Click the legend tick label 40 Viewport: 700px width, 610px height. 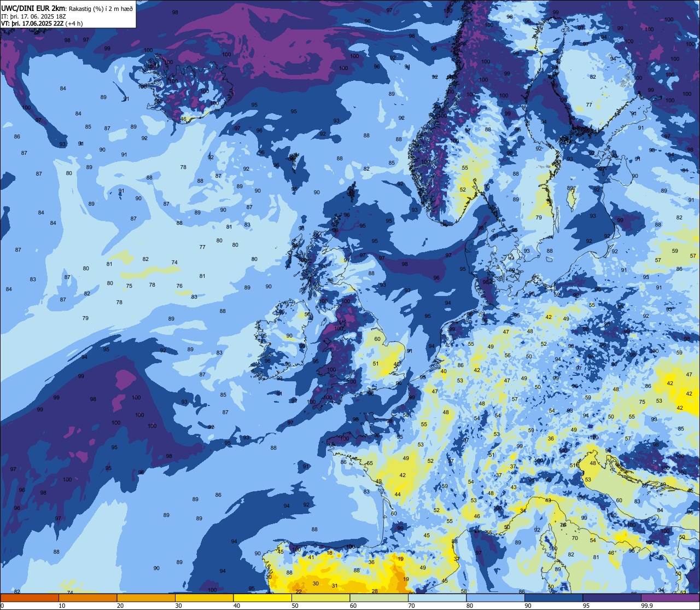click(x=237, y=606)
